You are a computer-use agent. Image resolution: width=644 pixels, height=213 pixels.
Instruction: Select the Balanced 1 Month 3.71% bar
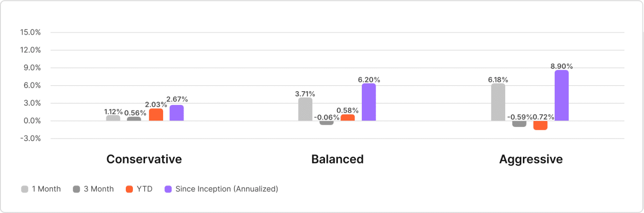click(x=305, y=109)
